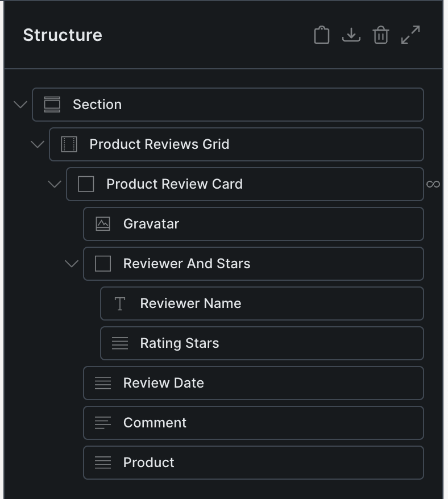Collapse the Product Review Card node
This screenshot has width=448, height=499.
pos(55,184)
